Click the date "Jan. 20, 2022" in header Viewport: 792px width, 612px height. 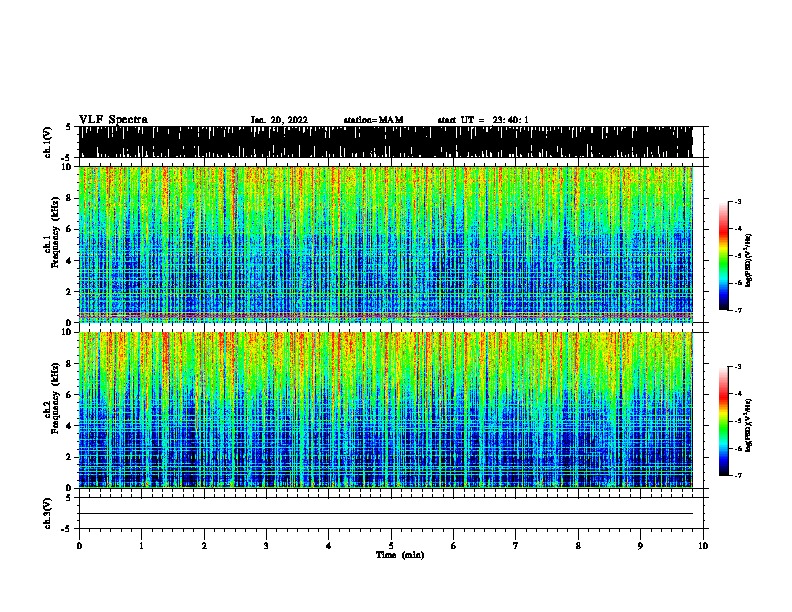point(279,120)
